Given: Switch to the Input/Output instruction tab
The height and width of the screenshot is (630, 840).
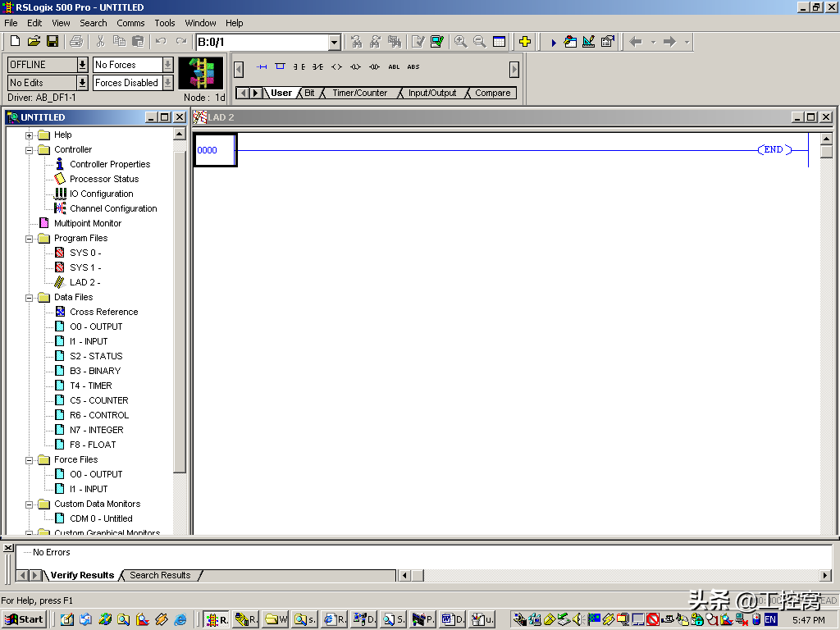Looking at the screenshot, I should coord(432,93).
